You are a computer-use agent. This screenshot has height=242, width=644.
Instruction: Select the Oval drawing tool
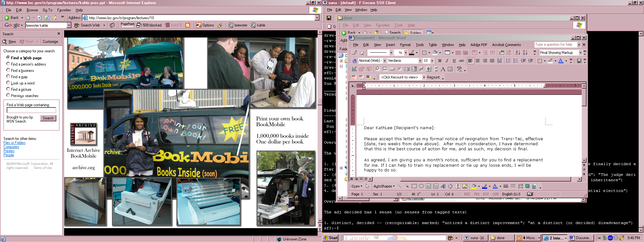pyautogui.click(x=421, y=186)
